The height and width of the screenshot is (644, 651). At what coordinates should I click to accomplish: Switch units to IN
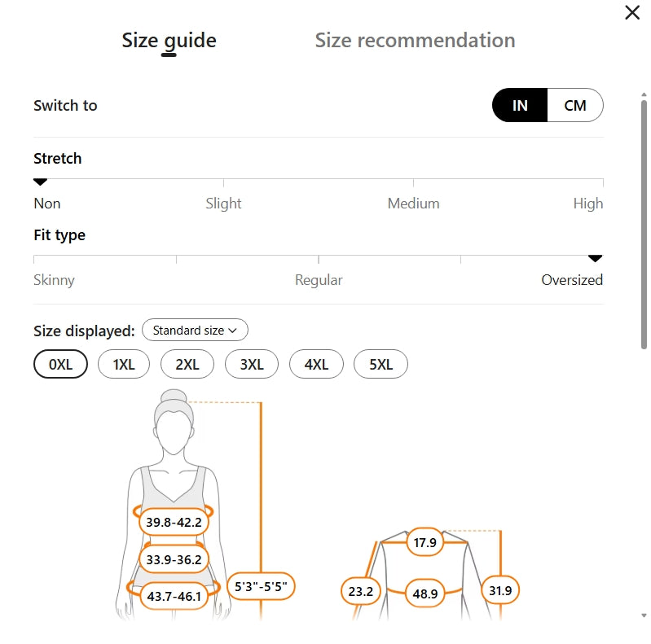pyautogui.click(x=520, y=106)
